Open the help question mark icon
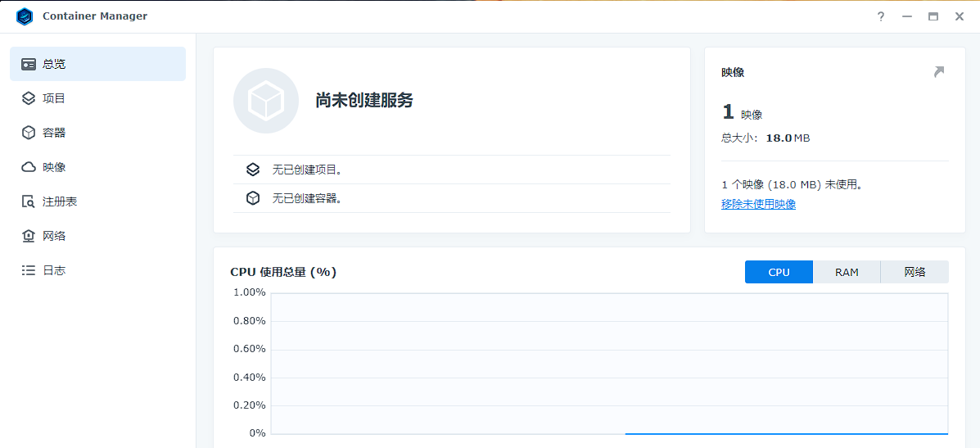980x448 pixels. click(881, 16)
